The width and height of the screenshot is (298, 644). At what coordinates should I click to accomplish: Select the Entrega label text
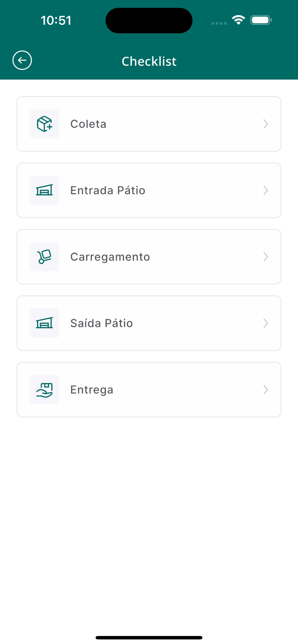[92, 390]
